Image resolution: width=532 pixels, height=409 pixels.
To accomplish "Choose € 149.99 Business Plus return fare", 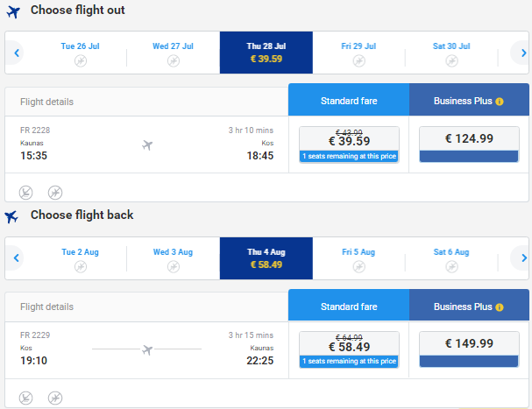I will [x=469, y=349].
